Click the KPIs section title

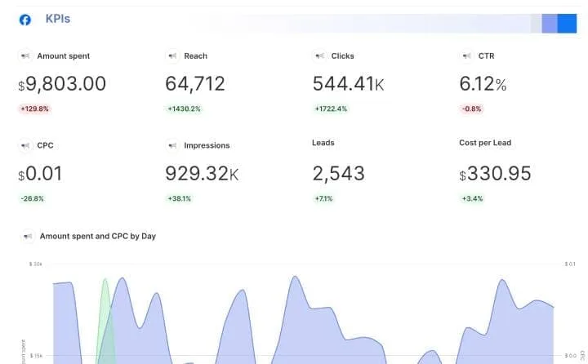point(58,19)
